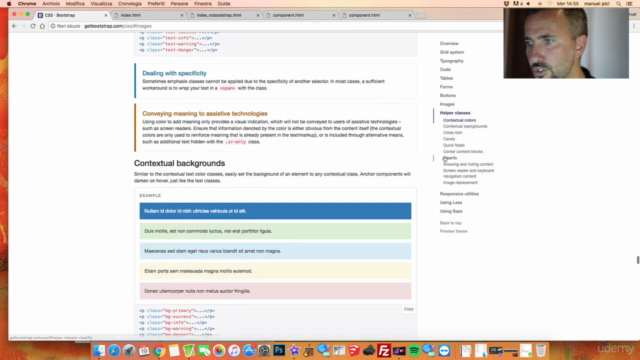Go to Contextual backgrounds sub-link
Viewport: 640px width, 360px height.
465,127
